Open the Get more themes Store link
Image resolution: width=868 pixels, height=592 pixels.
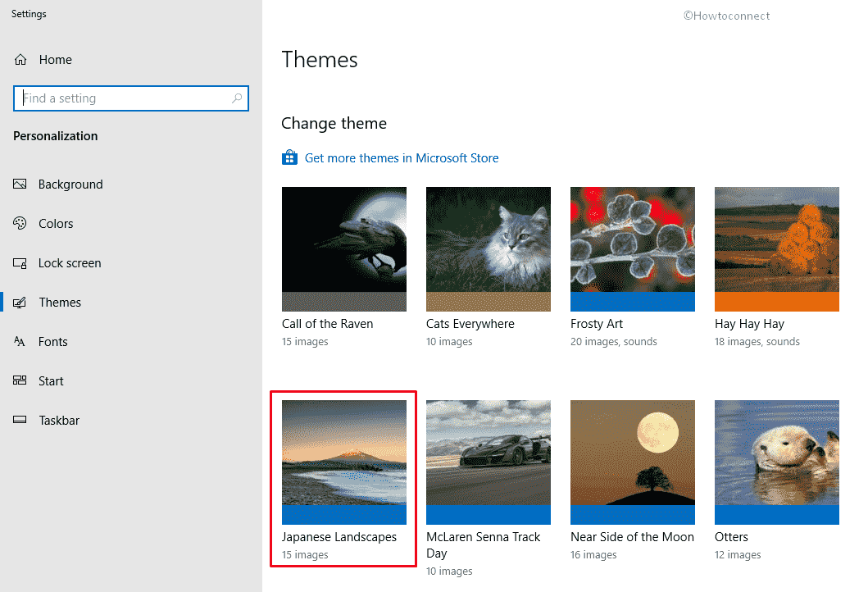[x=402, y=157]
